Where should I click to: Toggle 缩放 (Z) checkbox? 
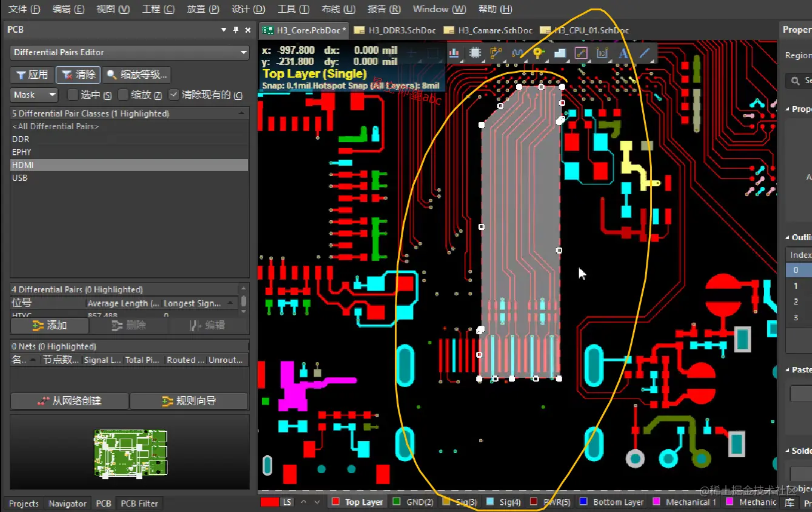tap(123, 95)
